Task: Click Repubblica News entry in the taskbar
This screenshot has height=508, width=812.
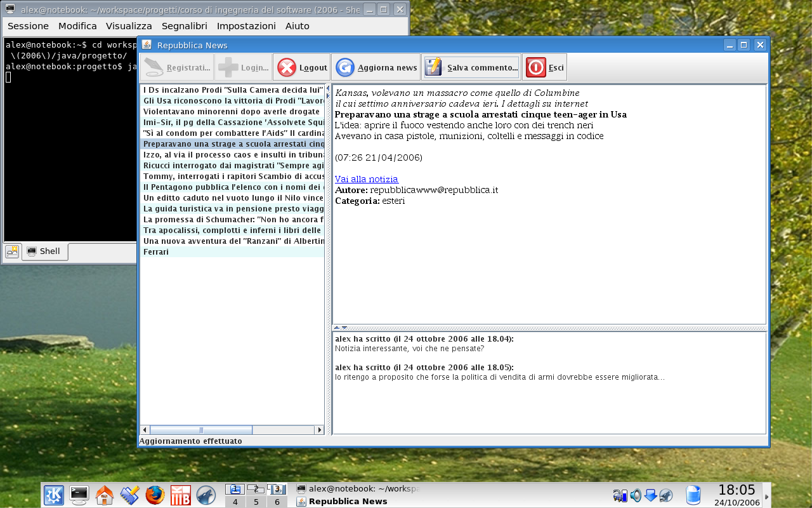Action: 348,502
